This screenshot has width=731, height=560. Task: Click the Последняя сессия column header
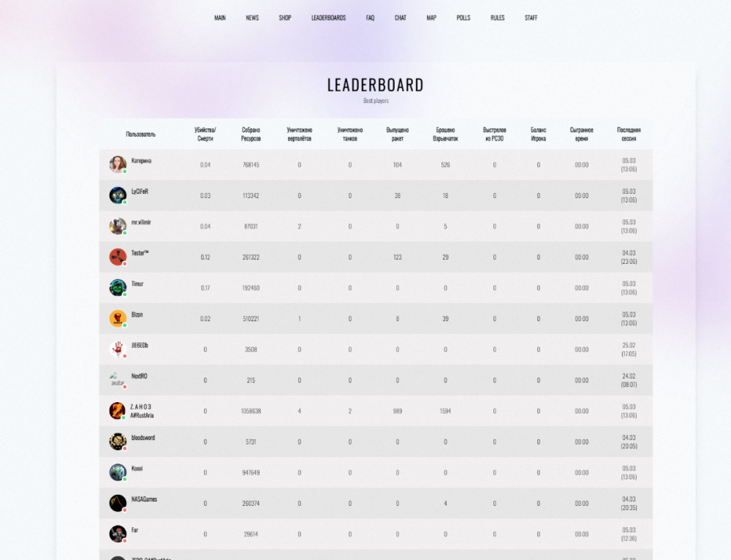click(629, 134)
